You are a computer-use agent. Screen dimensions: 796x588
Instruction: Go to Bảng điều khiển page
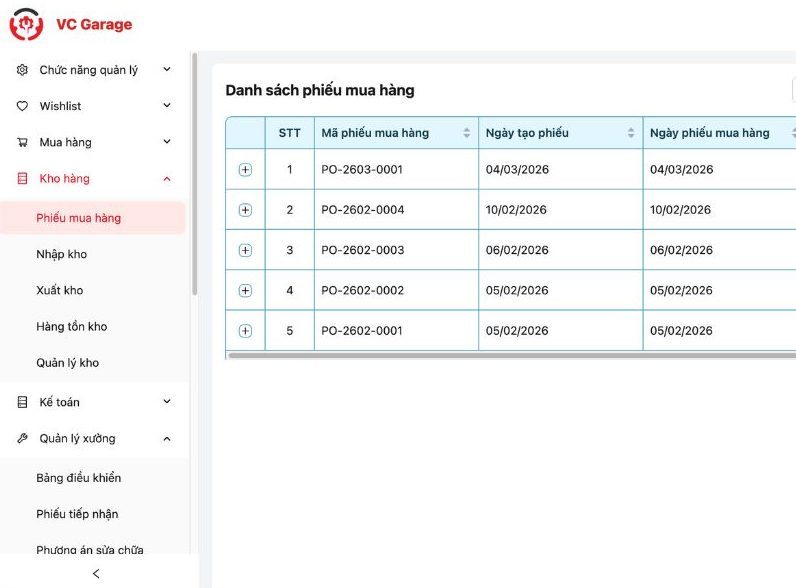(x=78, y=478)
